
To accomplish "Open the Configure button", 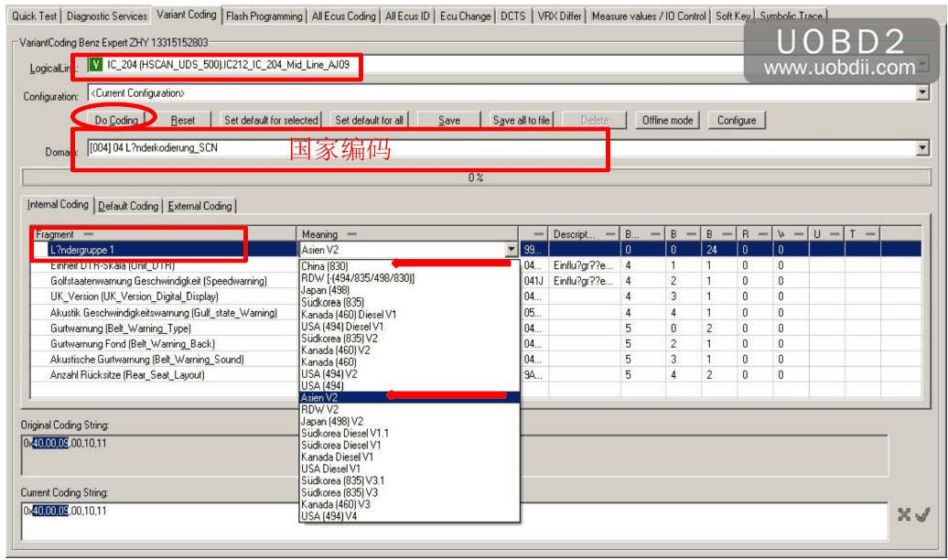I will [737, 120].
